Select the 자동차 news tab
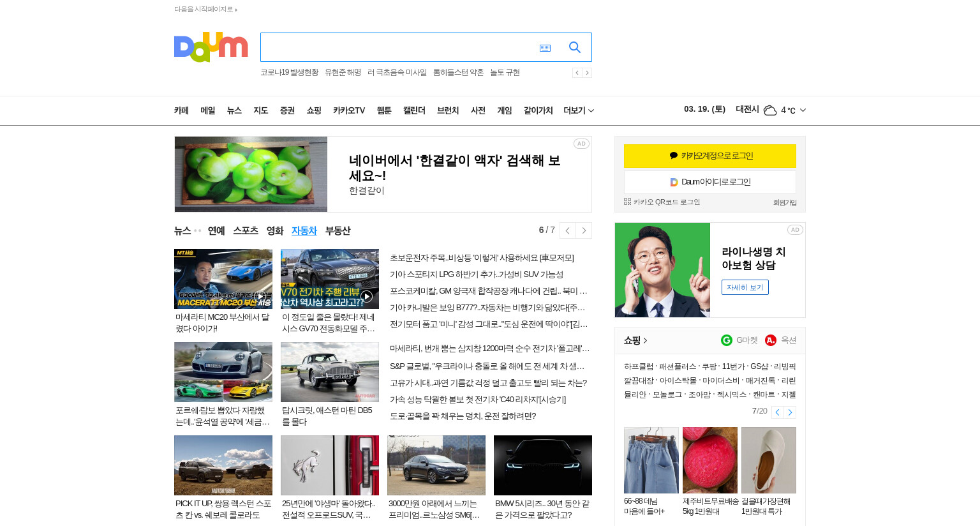 click(304, 230)
